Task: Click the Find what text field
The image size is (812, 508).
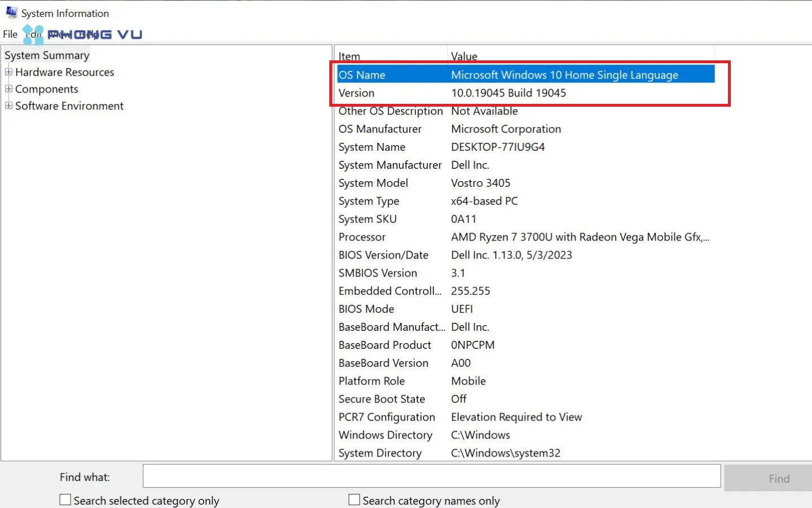Action: point(431,476)
